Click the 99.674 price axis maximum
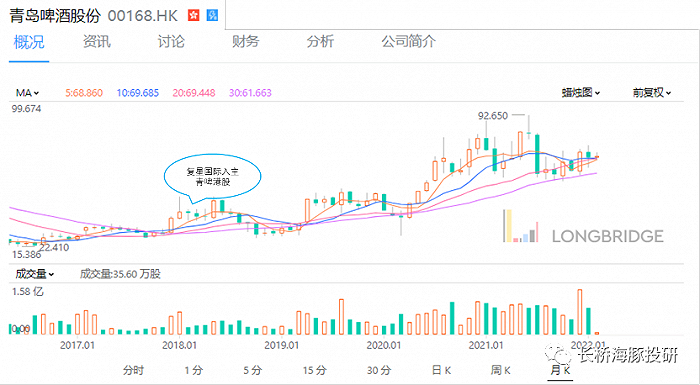This screenshot has width=700, height=385. click(26, 109)
